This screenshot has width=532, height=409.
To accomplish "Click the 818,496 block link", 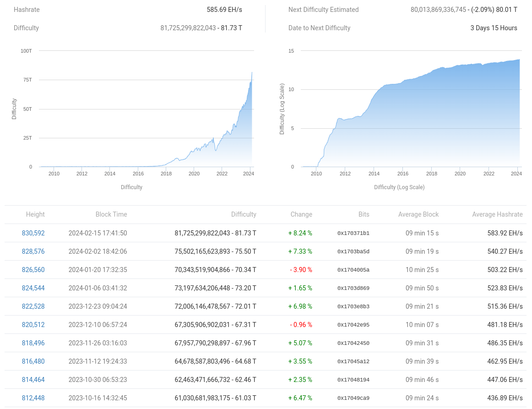I will [33, 343].
